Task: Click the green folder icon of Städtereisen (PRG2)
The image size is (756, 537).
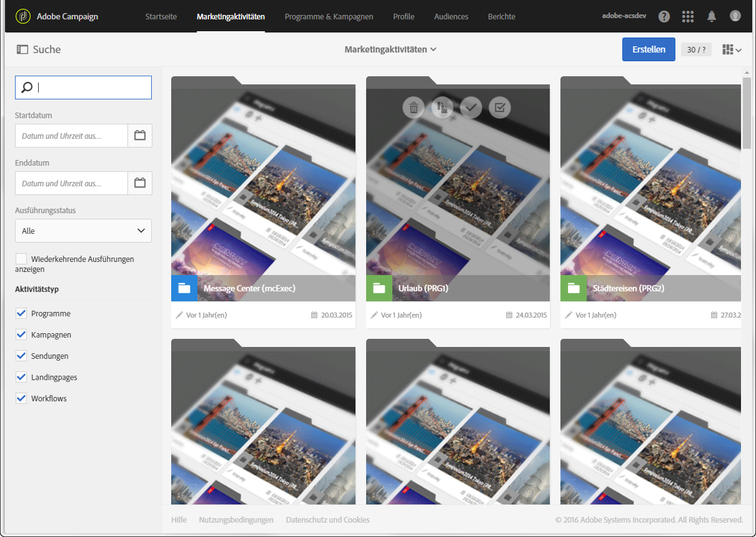Action: tap(574, 288)
